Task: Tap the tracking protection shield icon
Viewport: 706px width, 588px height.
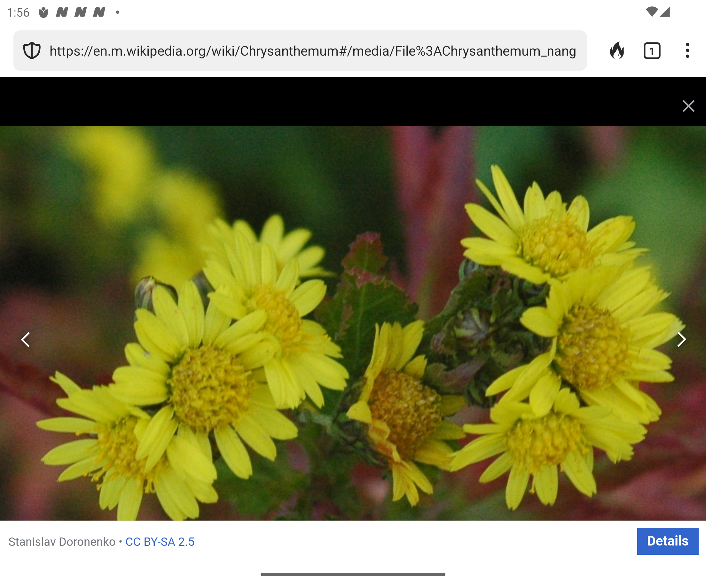Action: coord(32,50)
